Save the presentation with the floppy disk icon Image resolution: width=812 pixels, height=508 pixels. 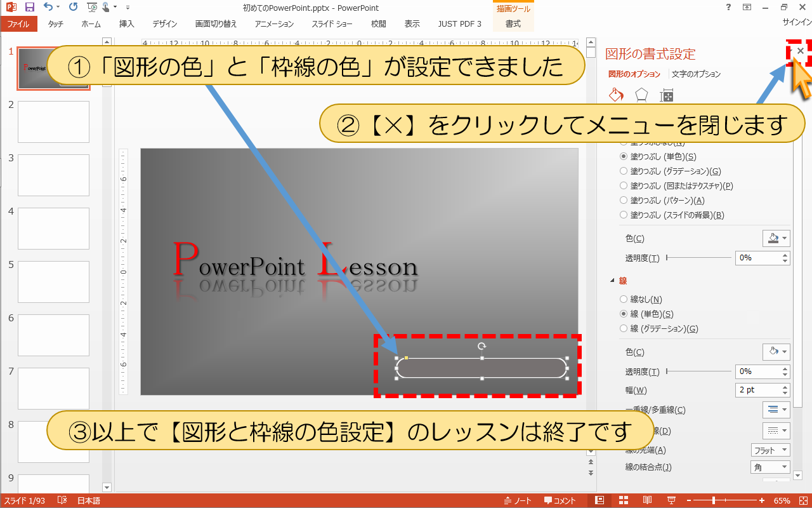pos(29,8)
